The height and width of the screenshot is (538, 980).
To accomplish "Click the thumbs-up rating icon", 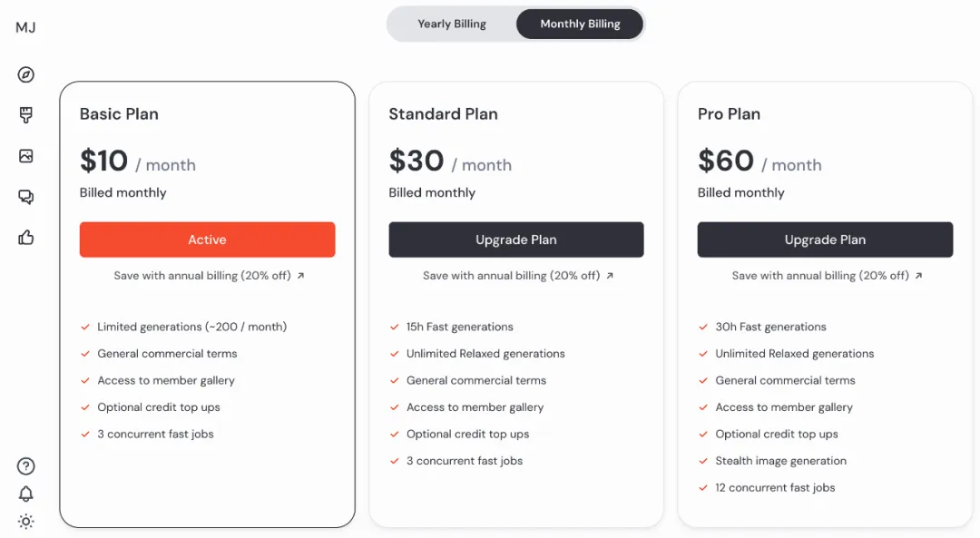I will coord(26,238).
